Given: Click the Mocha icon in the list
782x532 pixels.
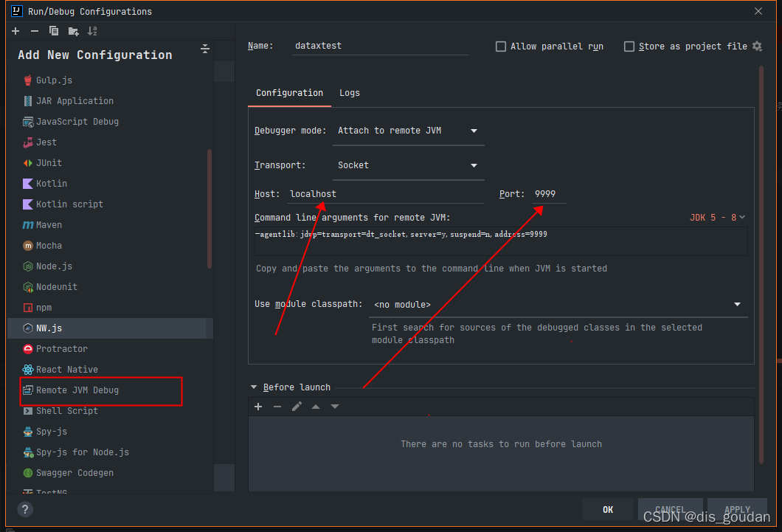Looking at the screenshot, I should pyautogui.click(x=28, y=246).
